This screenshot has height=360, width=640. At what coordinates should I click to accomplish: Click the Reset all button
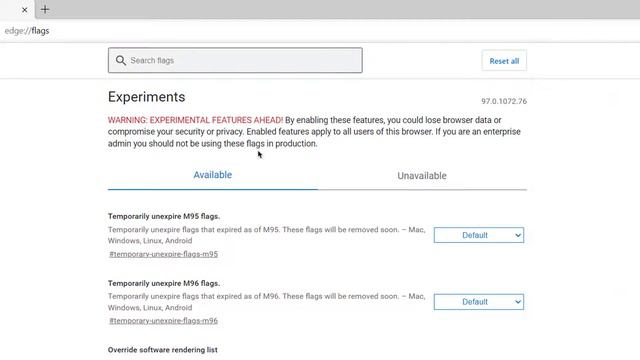pos(504,61)
